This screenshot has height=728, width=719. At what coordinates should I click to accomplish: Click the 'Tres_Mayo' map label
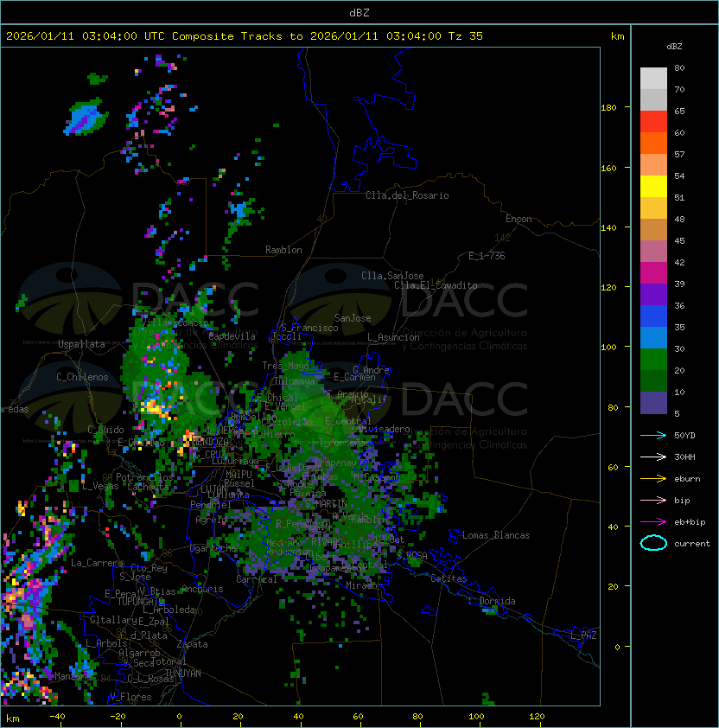[285, 366]
